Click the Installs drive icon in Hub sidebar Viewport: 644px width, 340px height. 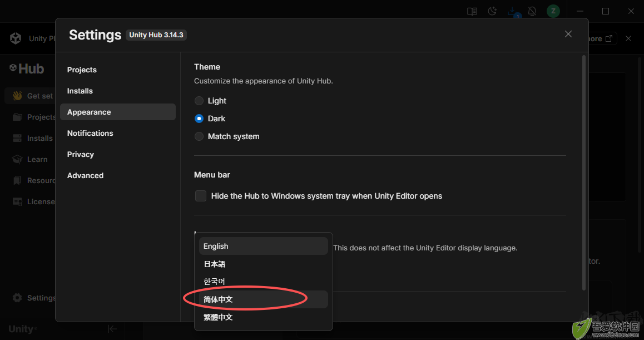(17, 138)
